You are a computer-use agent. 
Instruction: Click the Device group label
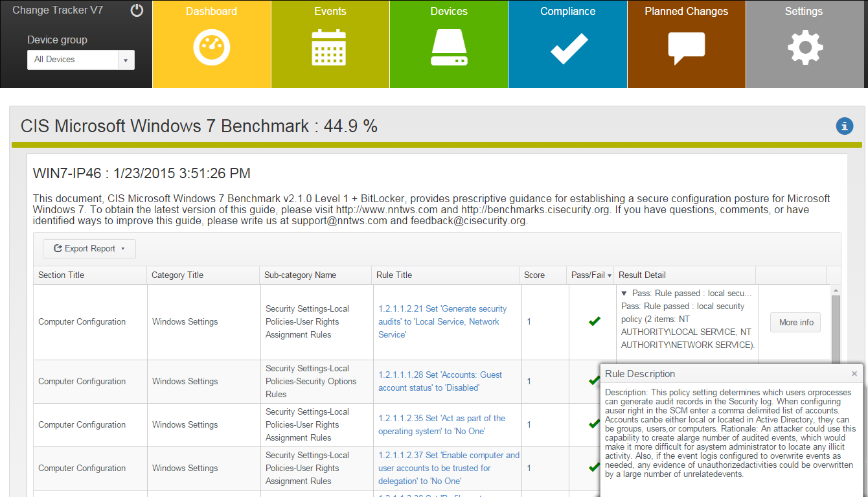[57, 40]
